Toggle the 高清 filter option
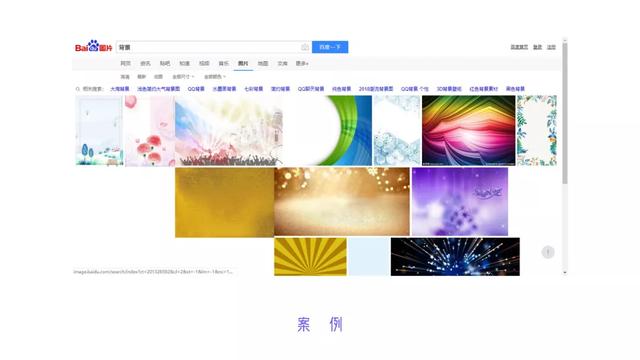 click(x=125, y=77)
